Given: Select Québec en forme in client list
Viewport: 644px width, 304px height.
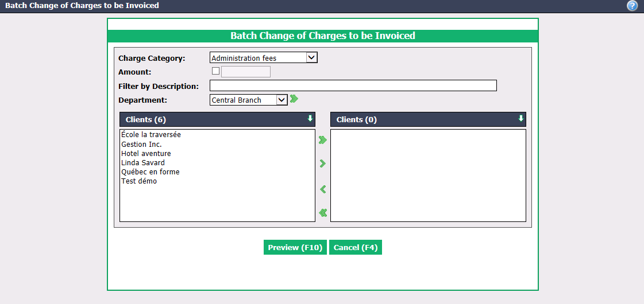Looking at the screenshot, I should coord(151,172).
